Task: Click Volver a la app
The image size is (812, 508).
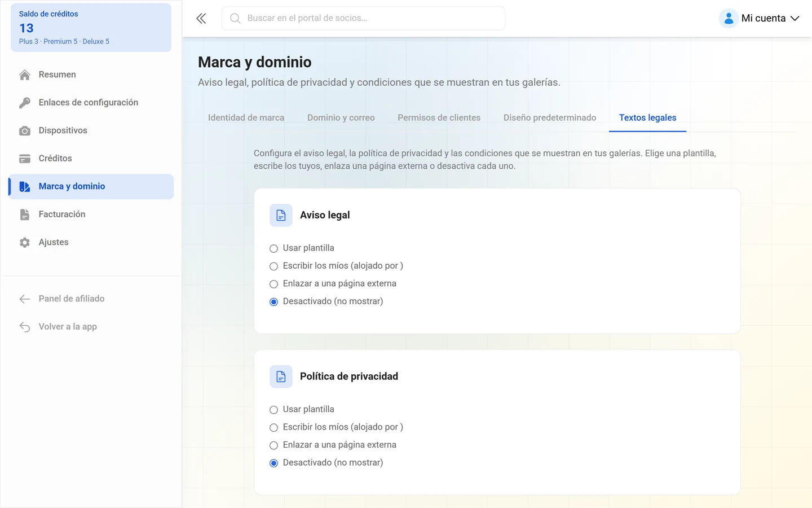Action: [91, 327]
